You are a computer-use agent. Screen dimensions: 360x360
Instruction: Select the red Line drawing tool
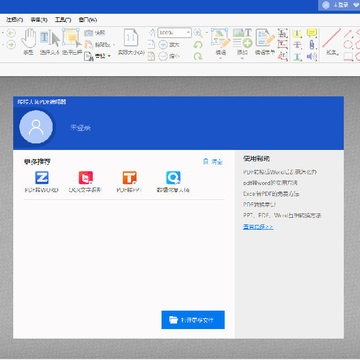pyautogui.click(x=332, y=42)
